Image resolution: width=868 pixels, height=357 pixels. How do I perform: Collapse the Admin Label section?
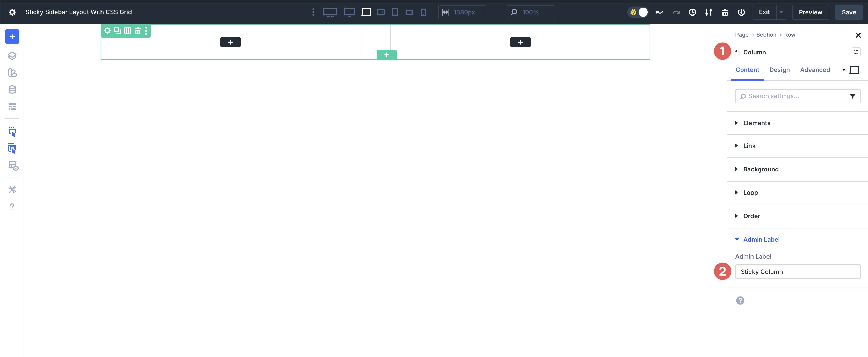point(761,239)
